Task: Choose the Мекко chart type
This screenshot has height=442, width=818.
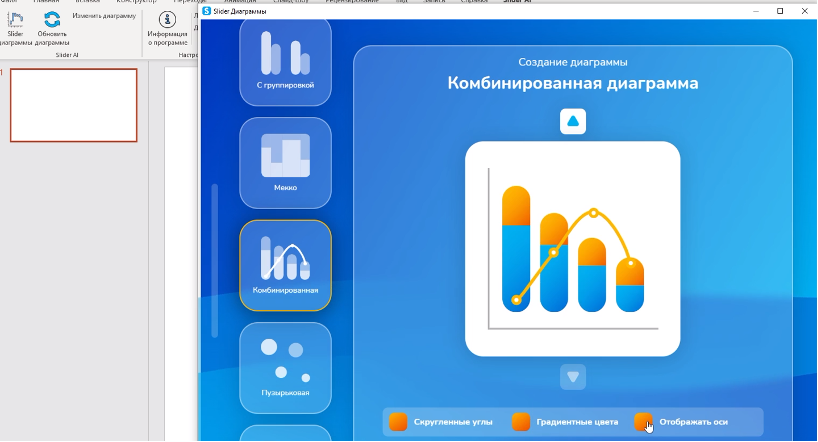Action: pos(285,163)
